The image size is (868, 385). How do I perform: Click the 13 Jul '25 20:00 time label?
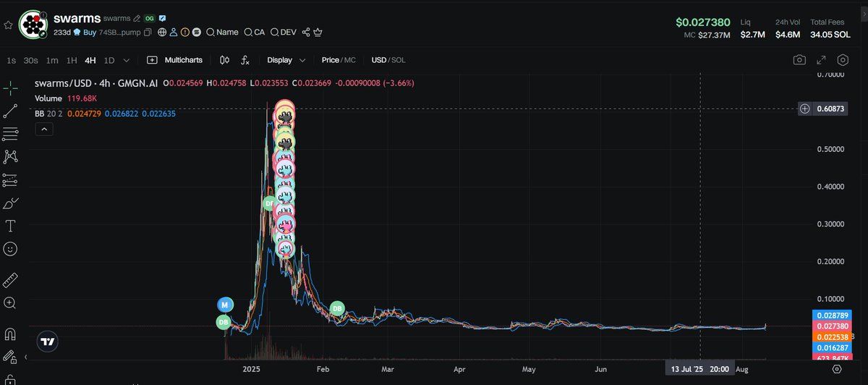coord(699,368)
